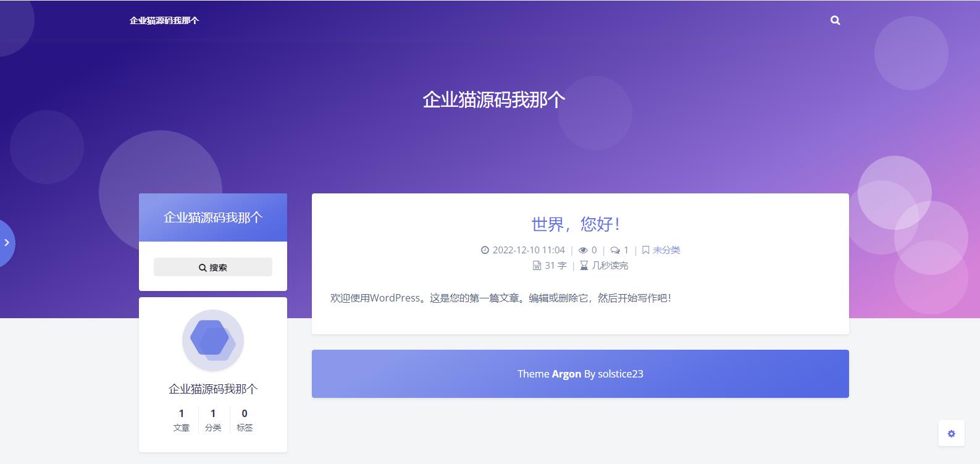980x464 pixels.
Task: Click the large banner heading 企业猫源码我那个
Action: click(x=494, y=99)
